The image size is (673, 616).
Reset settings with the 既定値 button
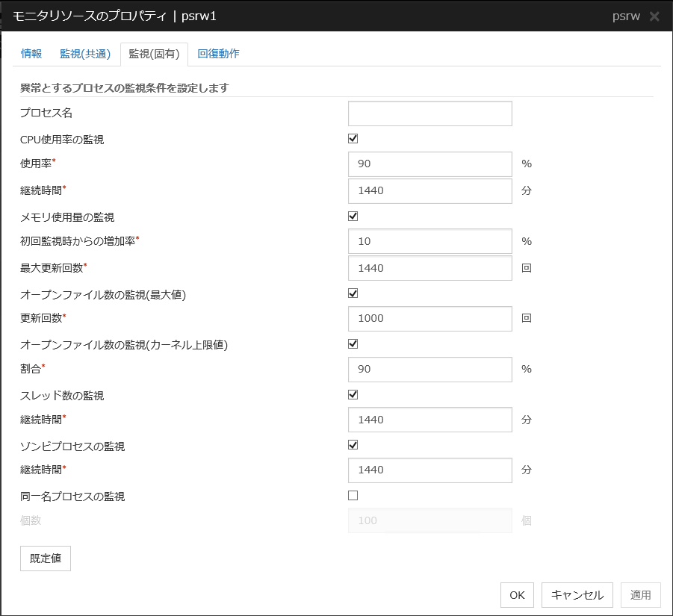[45, 558]
